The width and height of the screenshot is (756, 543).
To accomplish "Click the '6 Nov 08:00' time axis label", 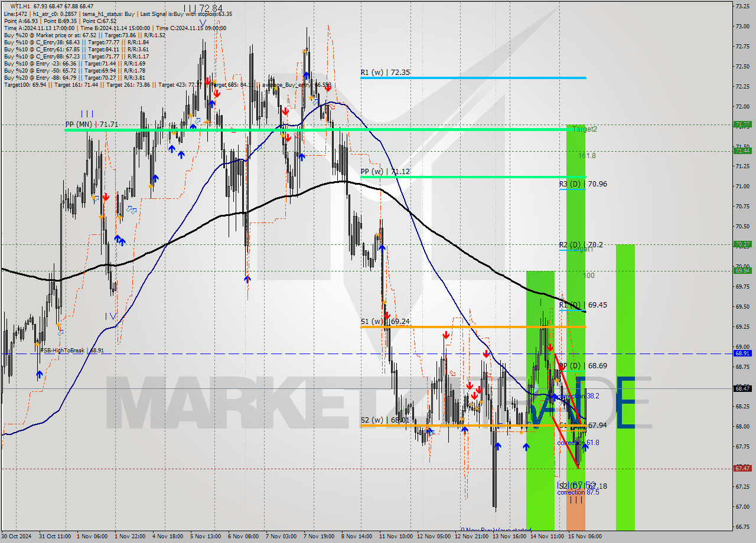I will click(243, 537).
